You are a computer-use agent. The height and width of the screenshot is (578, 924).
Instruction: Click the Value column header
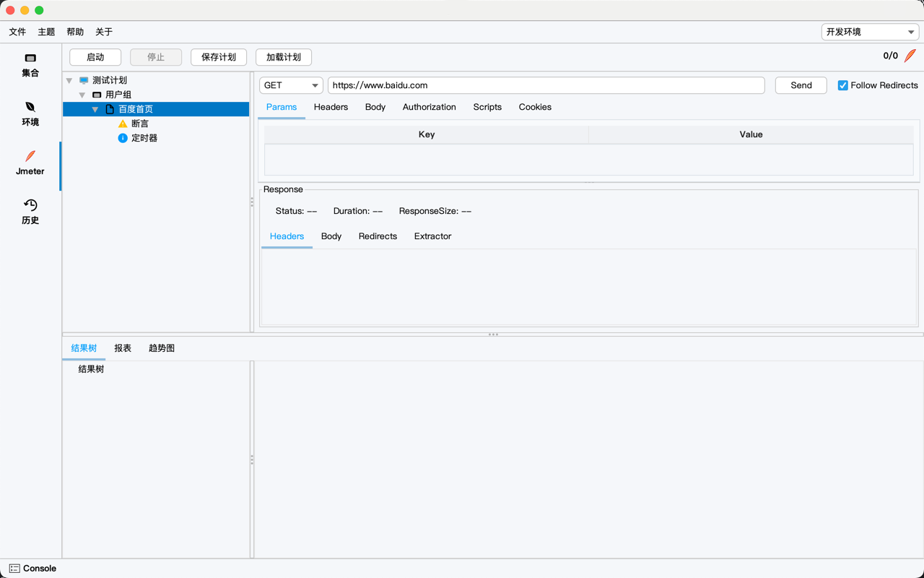tap(751, 134)
